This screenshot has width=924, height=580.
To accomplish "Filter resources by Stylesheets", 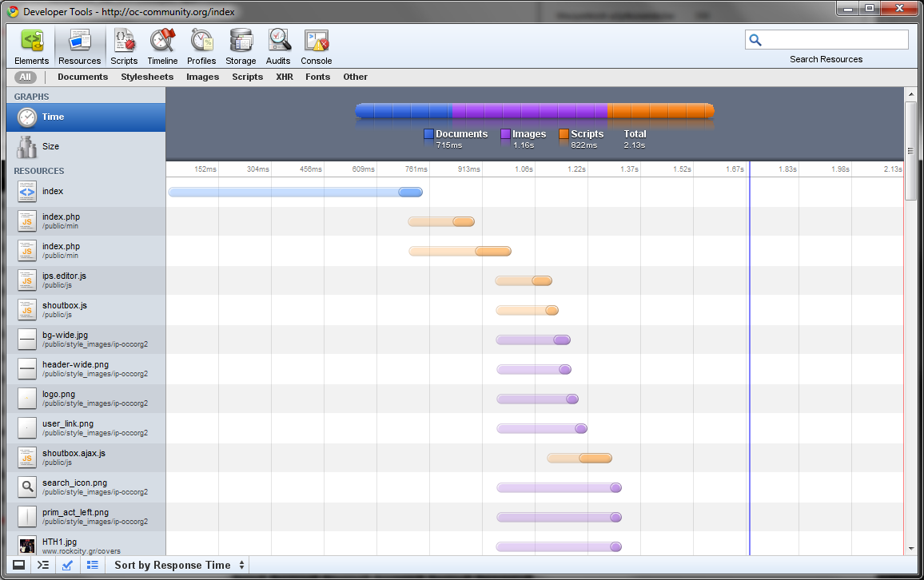I will coord(147,77).
